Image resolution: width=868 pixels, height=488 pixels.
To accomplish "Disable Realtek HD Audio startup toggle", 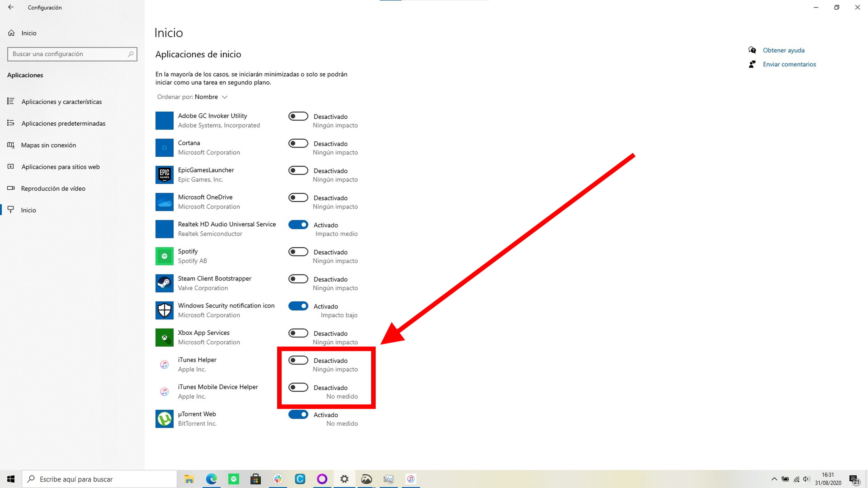I will [298, 225].
